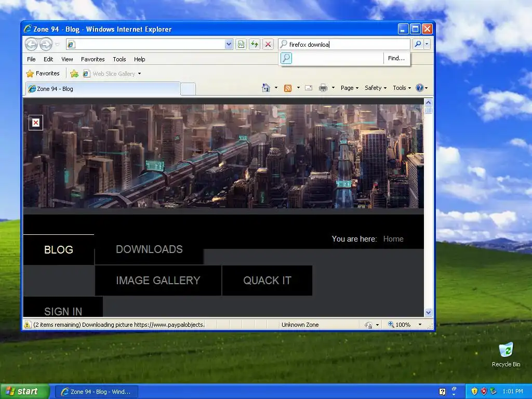
Task: Click the city skyline banner image
Action: point(223,156)
